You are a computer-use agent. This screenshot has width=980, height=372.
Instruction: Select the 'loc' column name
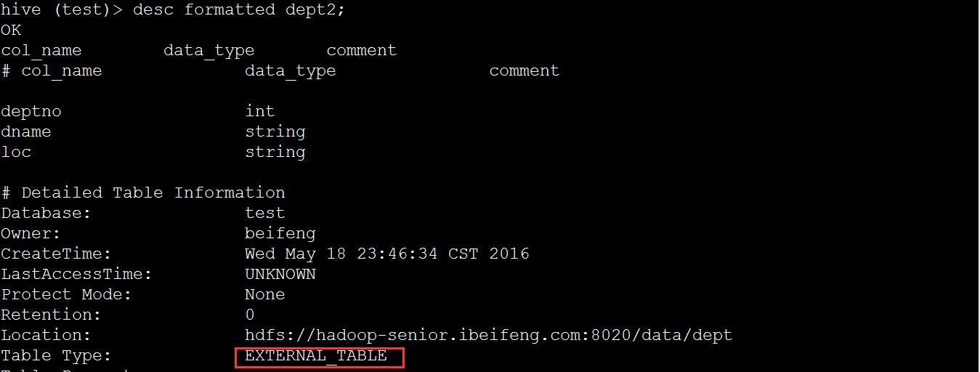[16, 152]
